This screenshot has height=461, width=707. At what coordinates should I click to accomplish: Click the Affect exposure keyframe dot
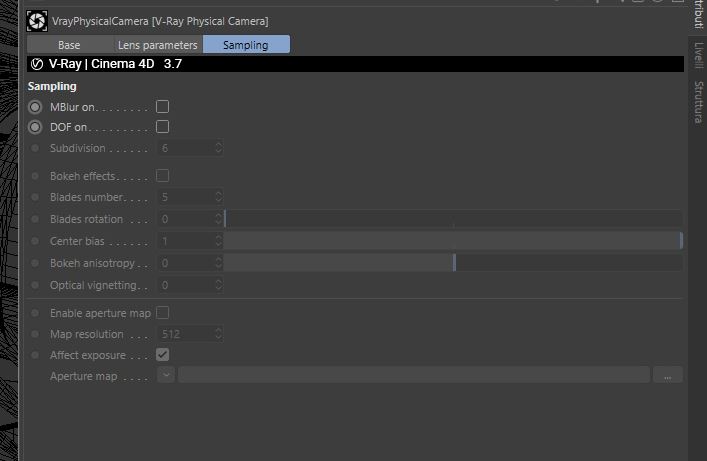click(x=35, y=355)
